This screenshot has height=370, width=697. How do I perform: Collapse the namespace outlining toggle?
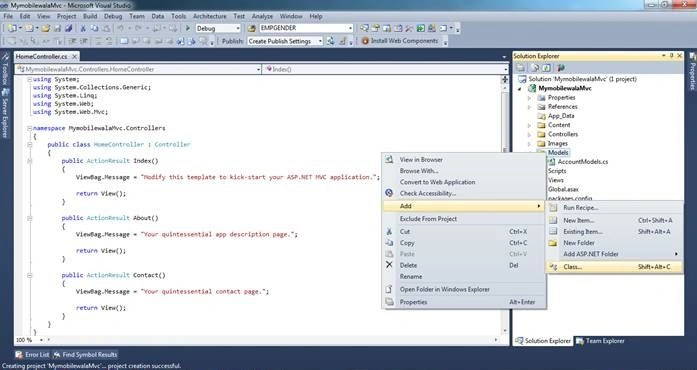[x=30, y=128]
